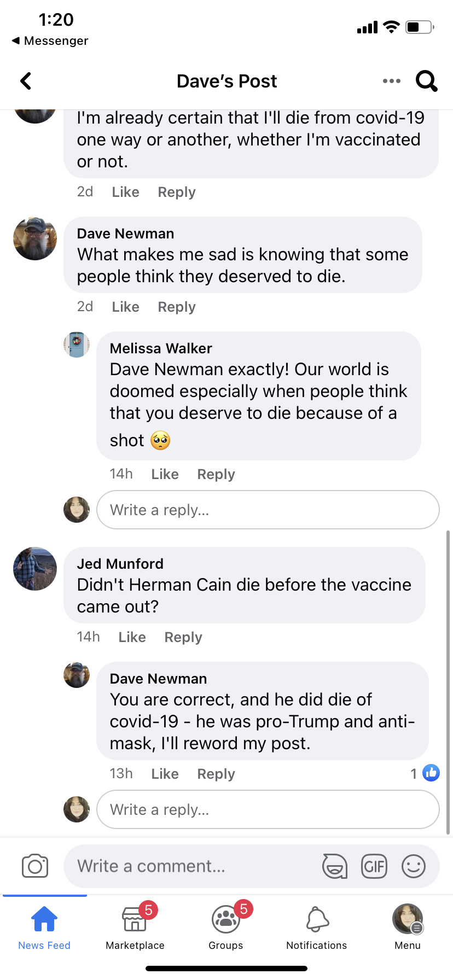453x980 pixels.
Task: Go to the Notifications tab
Action: [317, 926]
